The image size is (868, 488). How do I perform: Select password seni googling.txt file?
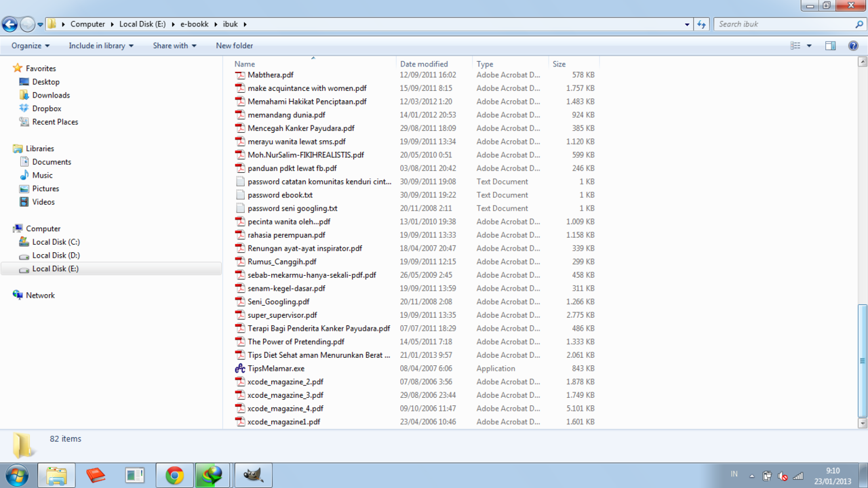(x=292, y=209)
